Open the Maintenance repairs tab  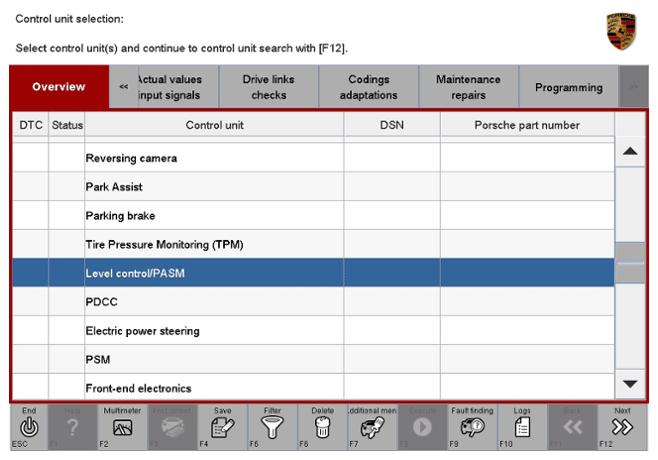(468, 87)
